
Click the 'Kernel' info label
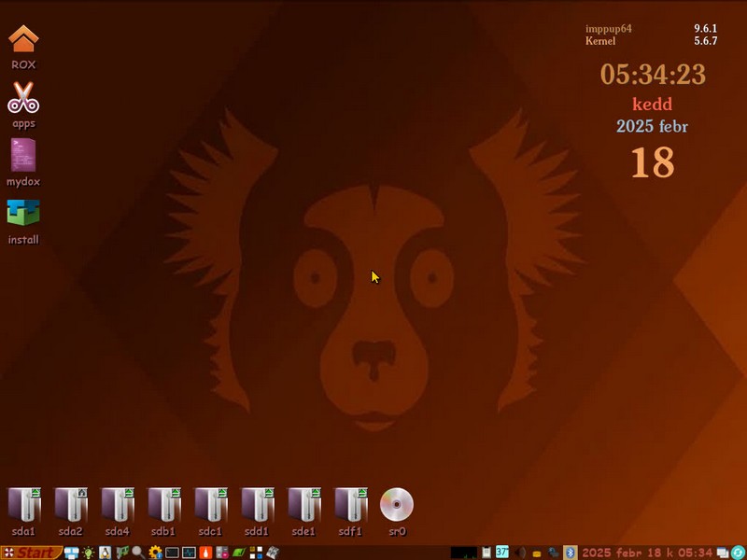(x=600, y=41)
